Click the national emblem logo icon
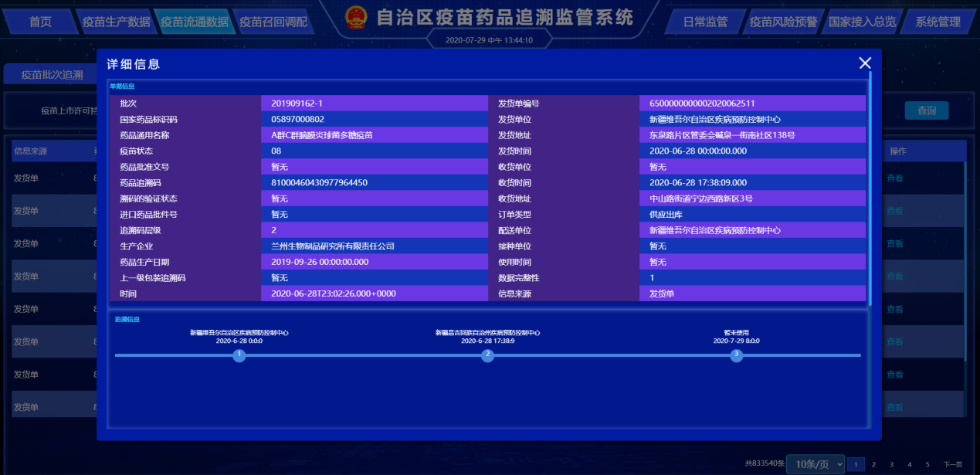 pos(356,18)
